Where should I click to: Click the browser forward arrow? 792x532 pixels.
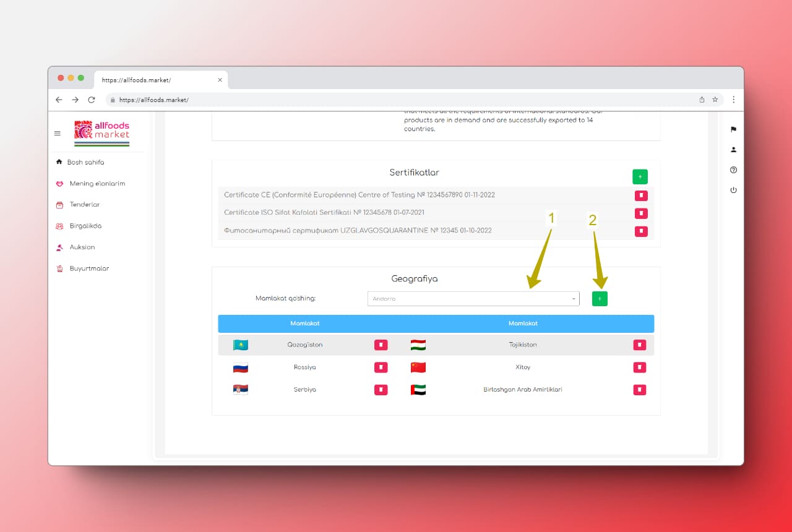[x=75, y=100]
